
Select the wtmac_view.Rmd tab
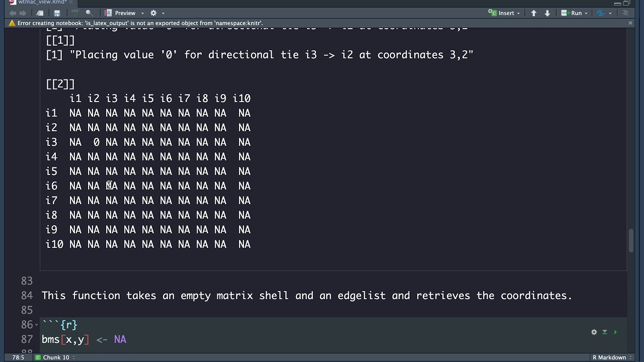pyautogui.click(x=42, y=3)
